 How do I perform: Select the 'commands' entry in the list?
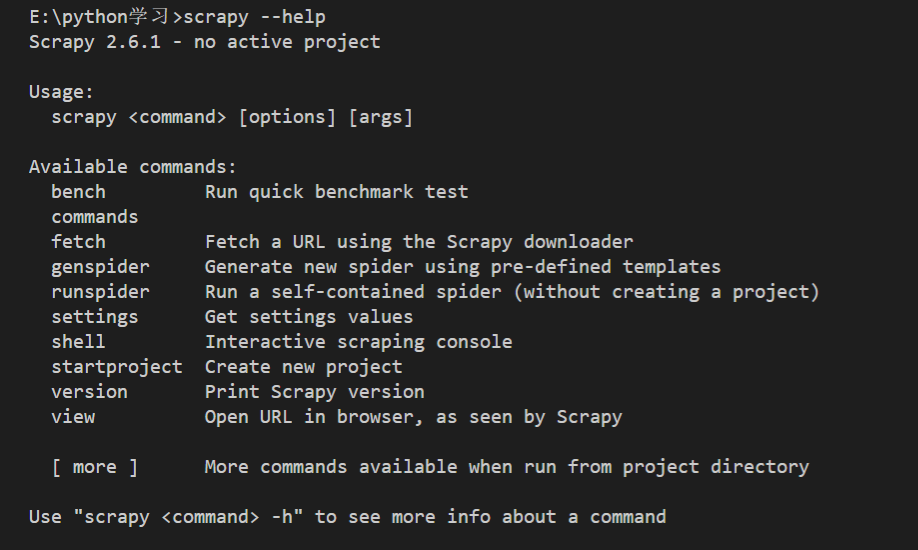pyautogui.click(x=95, y=217)
